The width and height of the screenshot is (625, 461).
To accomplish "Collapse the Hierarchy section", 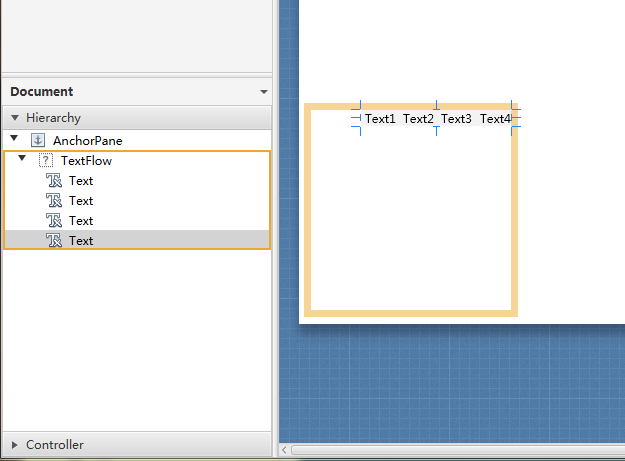I will (15, 118).
